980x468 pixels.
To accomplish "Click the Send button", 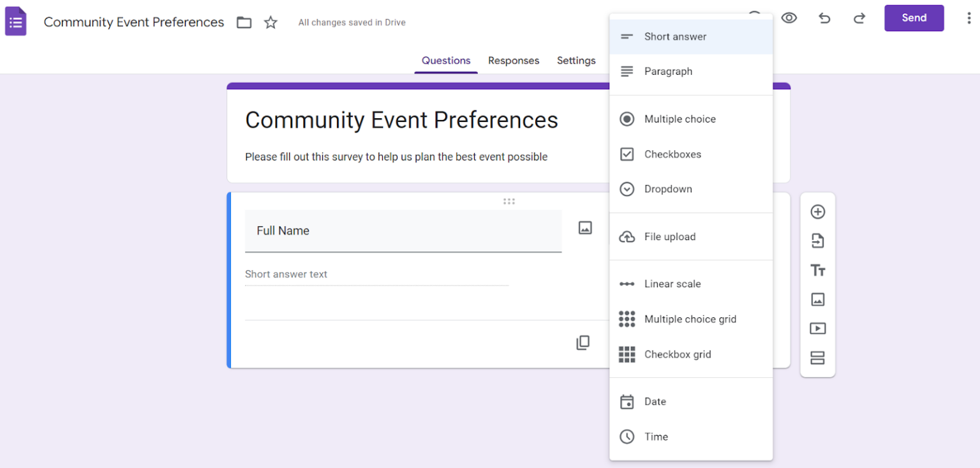I will (914, 18).
